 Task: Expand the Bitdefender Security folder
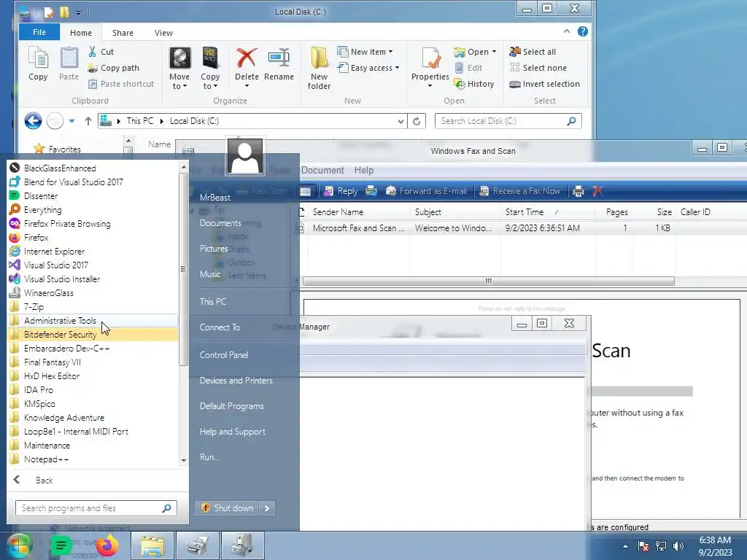pyautogui.click(x=93, y=334)
